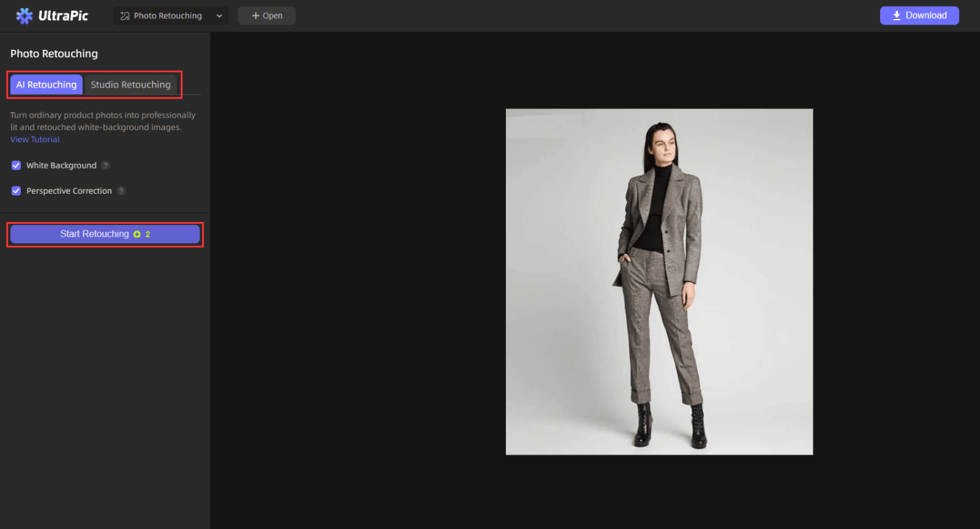Click the green credit icon on Start Retouching
980x529 pixels.
click(x=137, y=234)
